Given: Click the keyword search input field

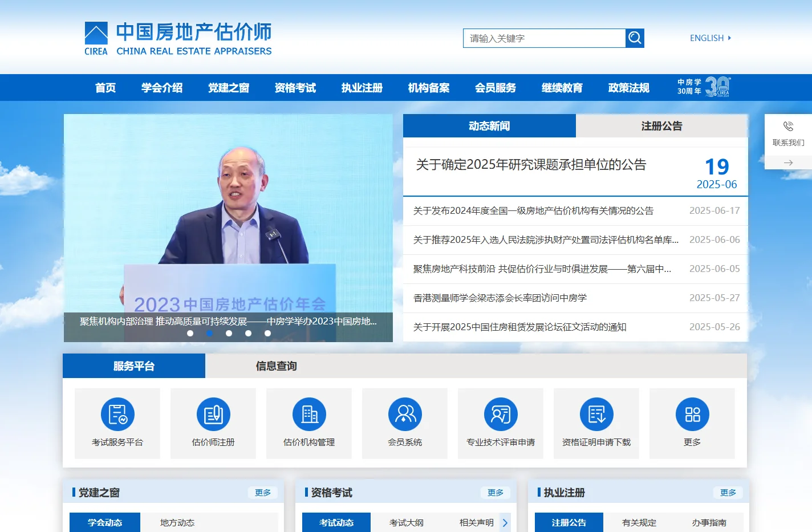Looking at the screenshot, I should point(544,38).
